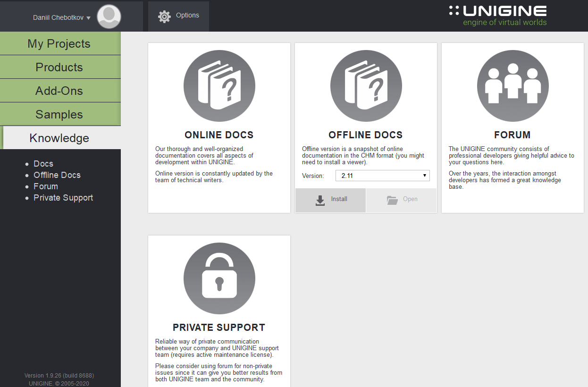The width and height of the screenshot is (588, 387).
Task: Click the Online Docs books icon
Action: tap(219, 86)
